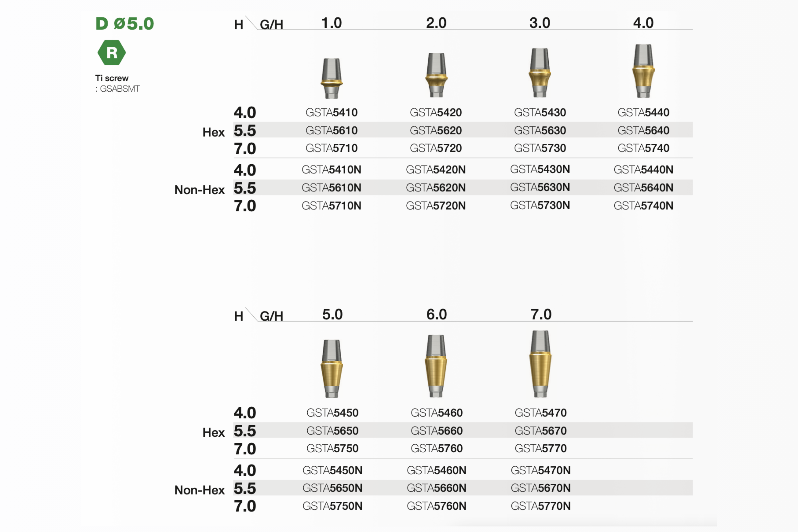Click the 7.0 column header in lower table
This screenshot has width=798, height=532.
click(541, 315)
